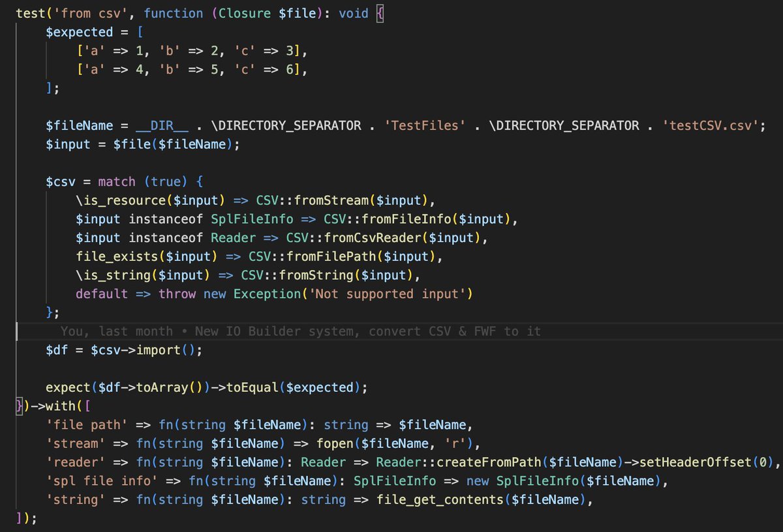The width and height of the screenshot is (783, 532).
Task: Click the git blame annotation 'You, last month'
Action: [x=117, y=331]
